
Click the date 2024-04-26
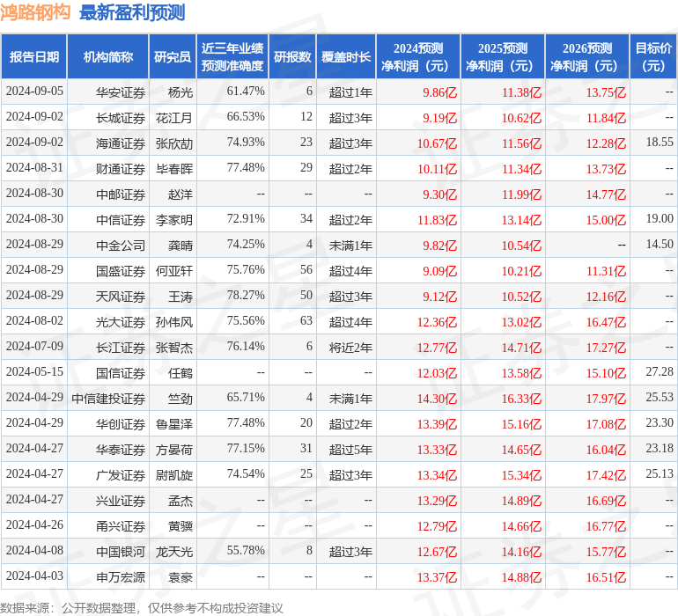tap(34, 524)
